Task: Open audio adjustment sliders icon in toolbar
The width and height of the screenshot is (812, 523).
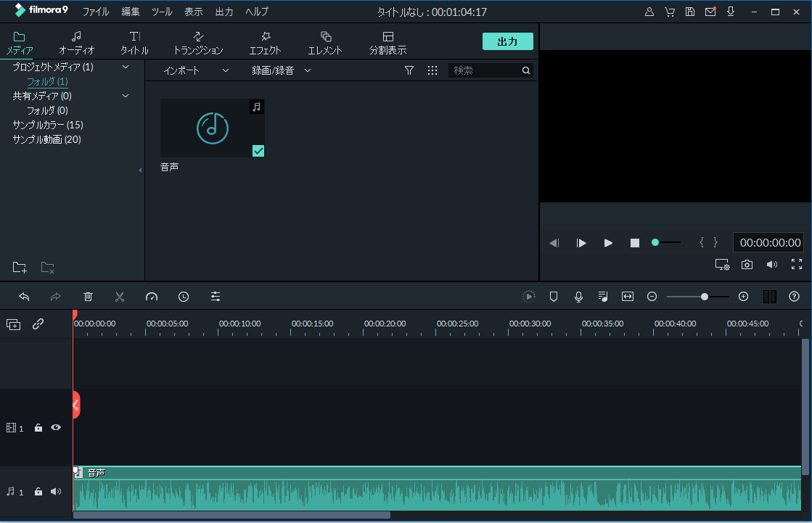Action: pos(216,297)
